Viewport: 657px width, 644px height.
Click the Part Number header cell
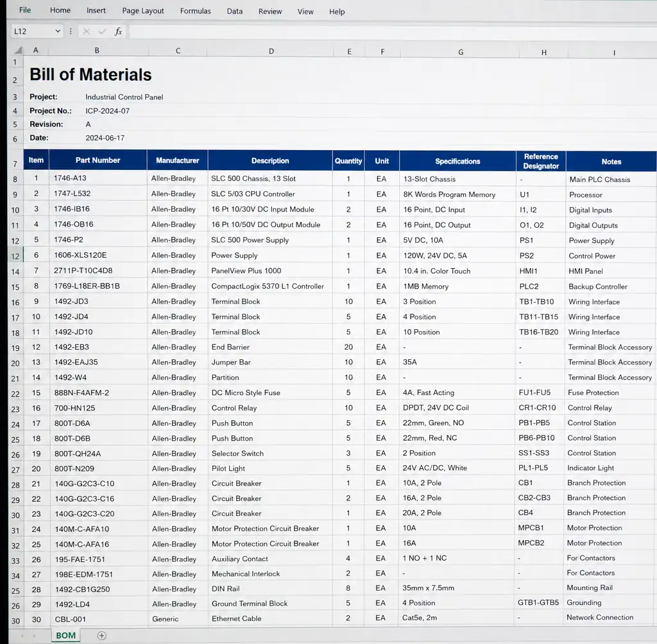pyautogui.click(x=98, y=160)
